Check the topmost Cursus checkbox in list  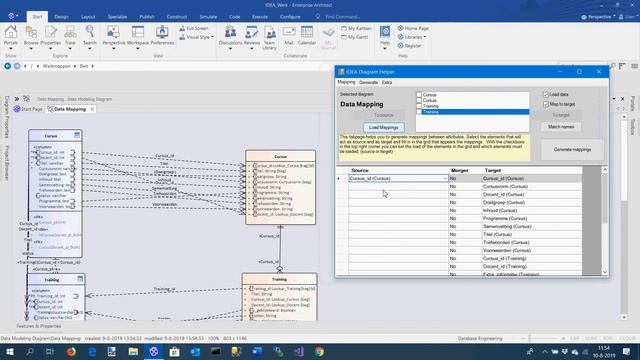point(419,95)
